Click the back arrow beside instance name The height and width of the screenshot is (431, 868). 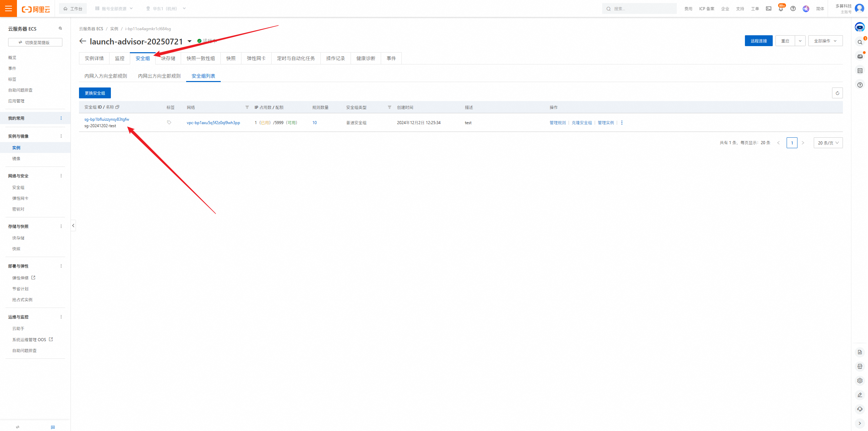click(82, 41)
